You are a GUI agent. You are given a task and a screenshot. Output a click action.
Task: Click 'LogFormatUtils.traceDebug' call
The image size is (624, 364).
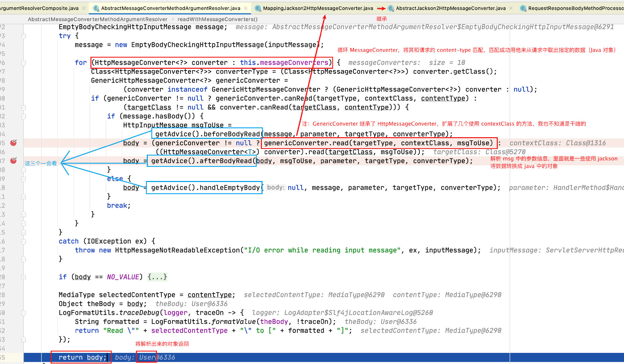point(109,313)
